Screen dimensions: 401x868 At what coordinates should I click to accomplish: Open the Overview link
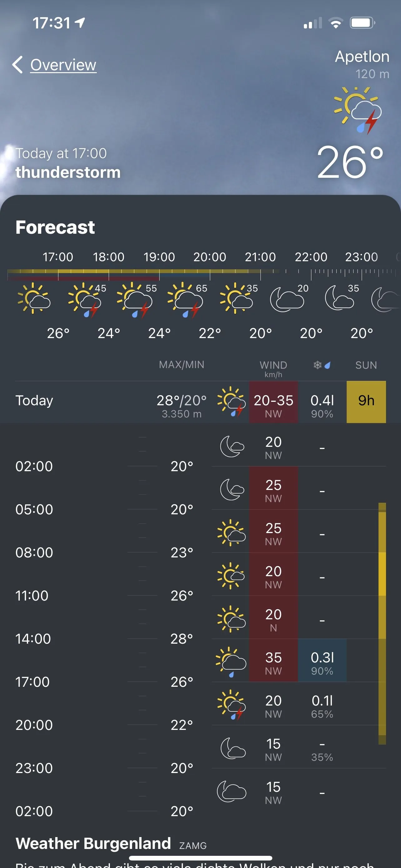(63, 65)
